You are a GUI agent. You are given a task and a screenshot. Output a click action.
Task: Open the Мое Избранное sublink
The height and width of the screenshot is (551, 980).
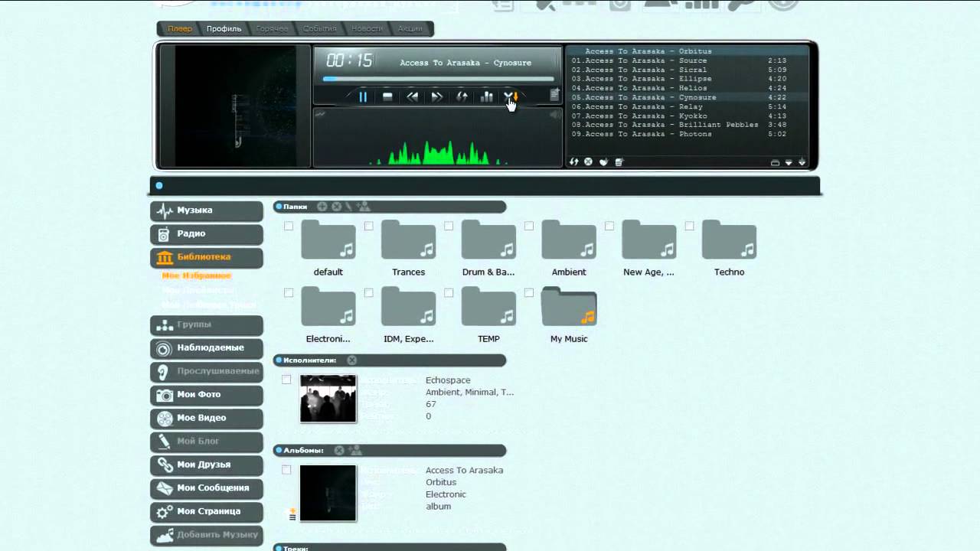(197, 275)
